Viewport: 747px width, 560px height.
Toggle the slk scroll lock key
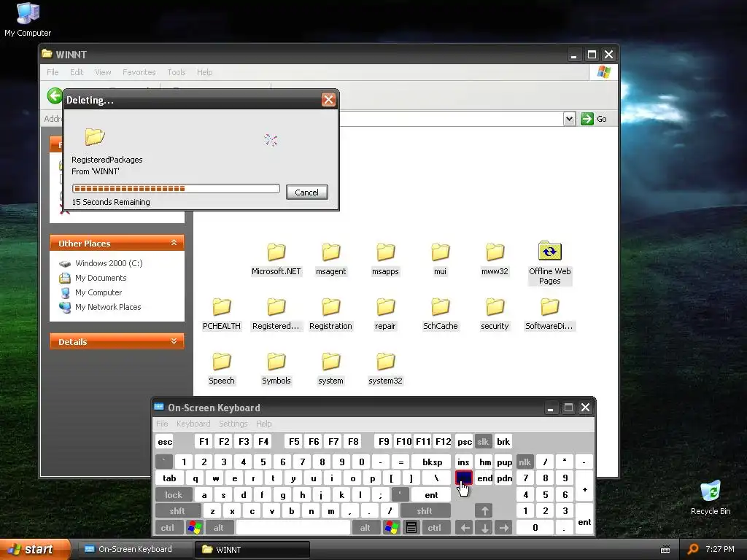click(483, 441)
